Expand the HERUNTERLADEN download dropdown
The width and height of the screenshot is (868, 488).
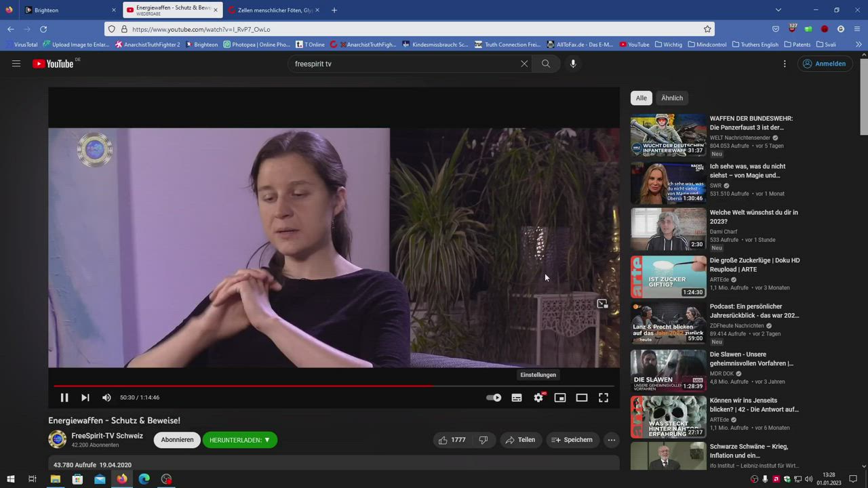[x=240, y=440]
